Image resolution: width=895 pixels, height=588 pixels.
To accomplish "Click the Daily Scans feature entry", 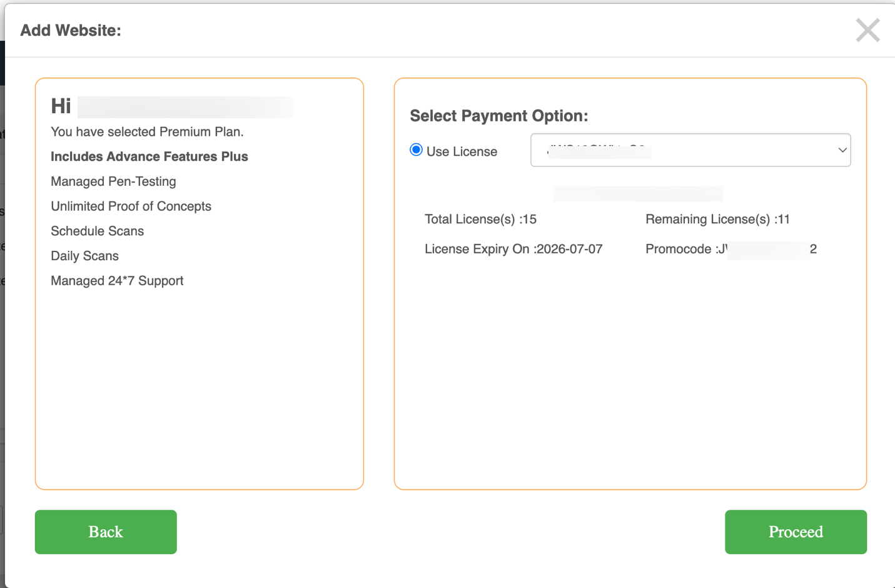I will coord(84,255).
